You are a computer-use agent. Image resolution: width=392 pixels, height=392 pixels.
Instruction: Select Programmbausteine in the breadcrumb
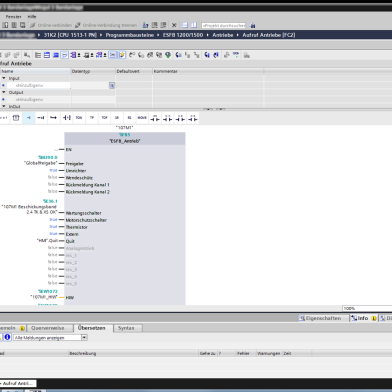130,35
